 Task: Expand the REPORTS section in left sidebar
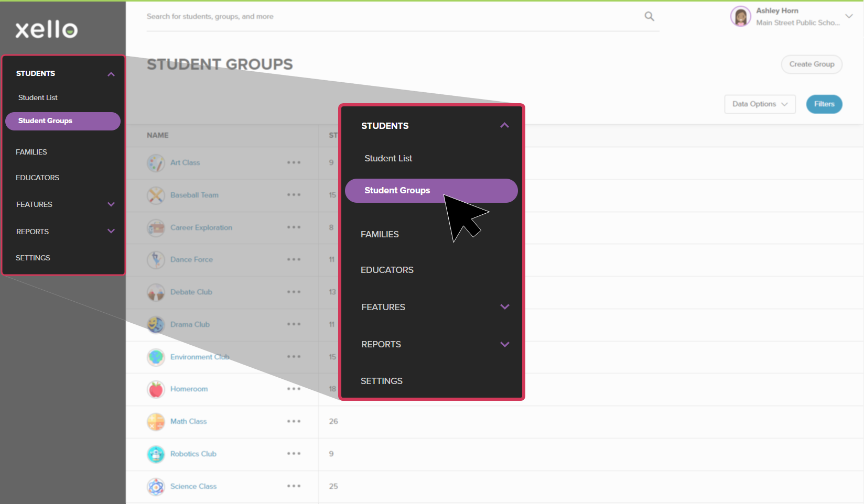coord(111,231)
